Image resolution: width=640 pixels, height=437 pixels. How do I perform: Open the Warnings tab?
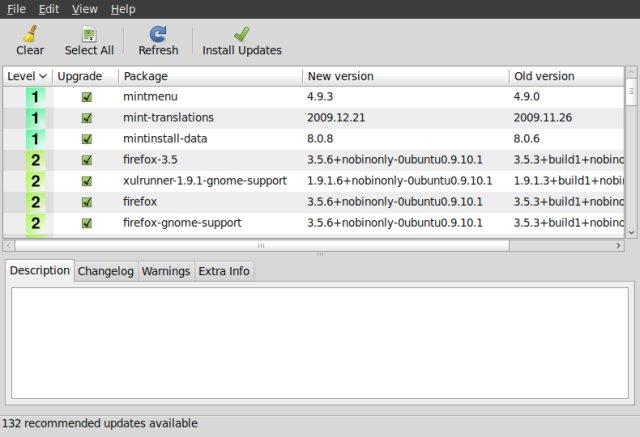pyautogui.click(x=165, y=271)
